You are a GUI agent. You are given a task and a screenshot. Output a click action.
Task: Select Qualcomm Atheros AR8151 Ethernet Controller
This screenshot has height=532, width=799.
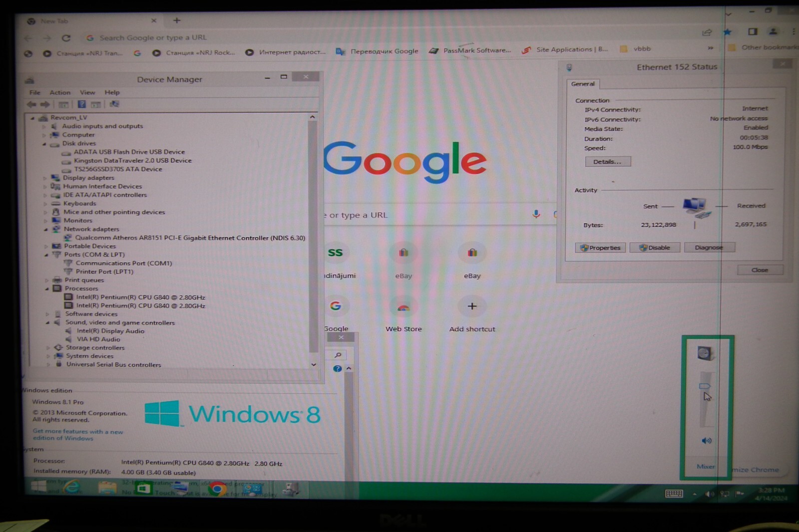coord(190,238)
